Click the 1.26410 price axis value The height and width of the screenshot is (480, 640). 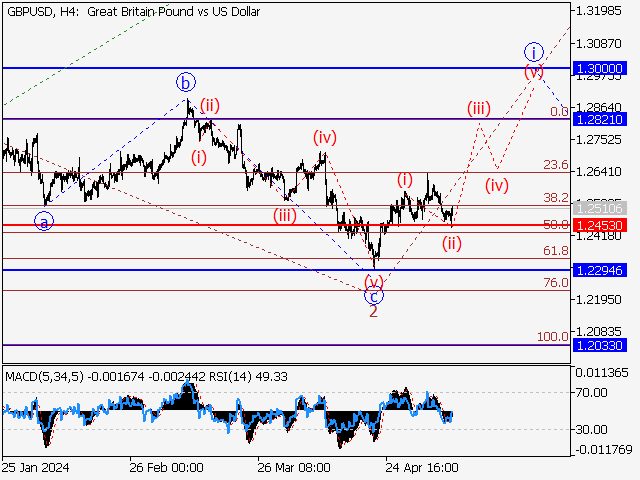click(598, 171)
